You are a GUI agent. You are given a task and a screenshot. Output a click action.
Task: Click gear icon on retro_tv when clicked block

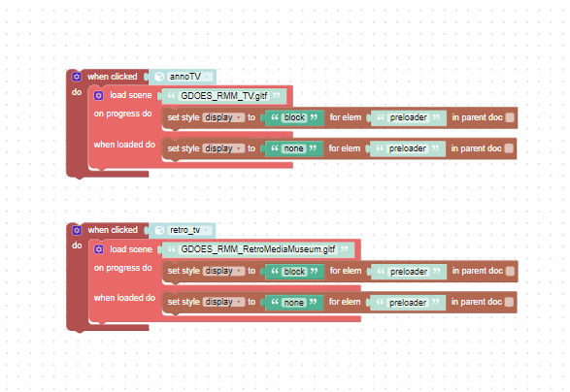click(x=77, y=230)
